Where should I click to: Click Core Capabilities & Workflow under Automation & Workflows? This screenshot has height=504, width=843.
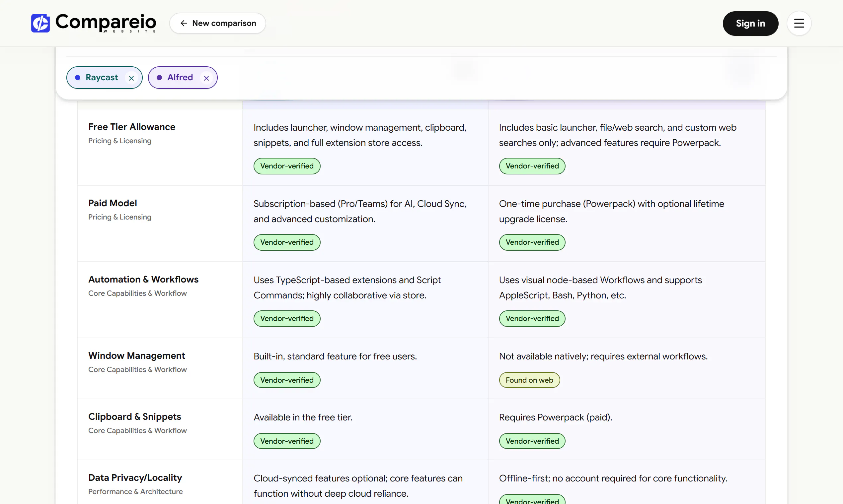point(137,293)
